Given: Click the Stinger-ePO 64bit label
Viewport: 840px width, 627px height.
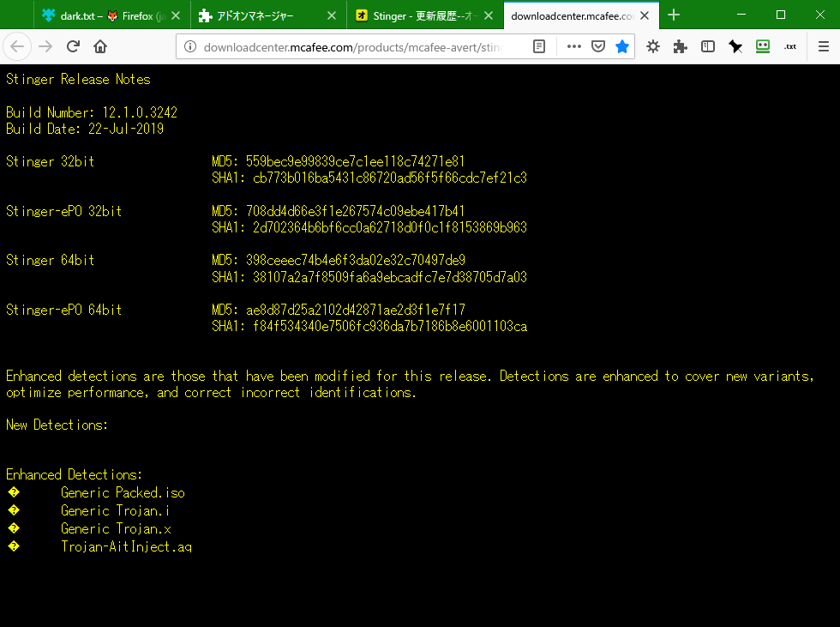Looking at the screenshot, I should point(63,310).
